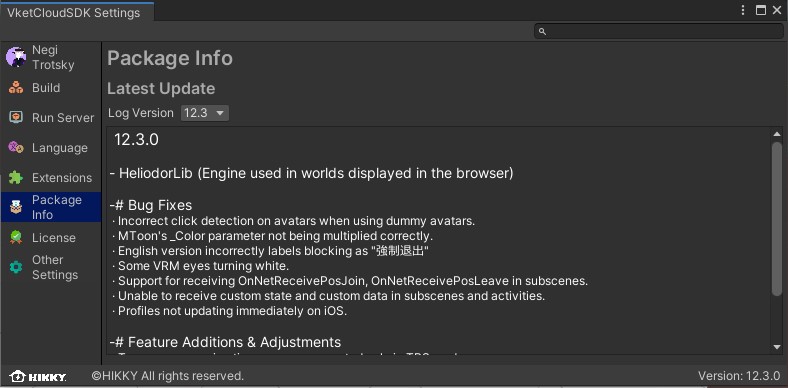Click the search magnifier icon
The image size is (788, 388).
pos(542,31)
